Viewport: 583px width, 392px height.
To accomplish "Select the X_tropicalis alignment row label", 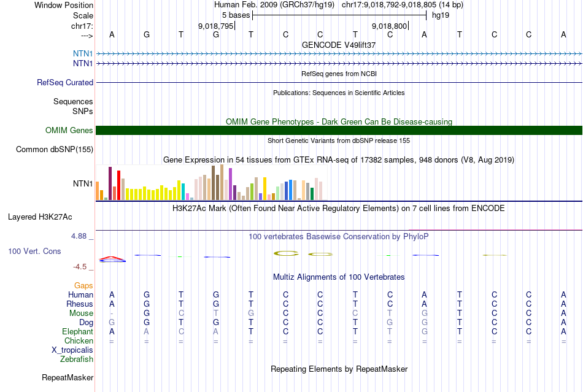I will (72, 350).
